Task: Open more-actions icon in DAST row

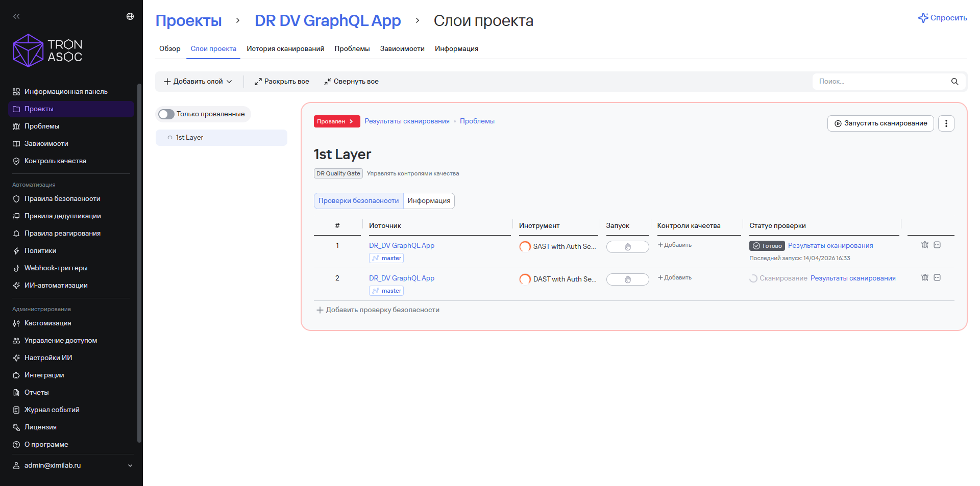Action: (937, 278)
